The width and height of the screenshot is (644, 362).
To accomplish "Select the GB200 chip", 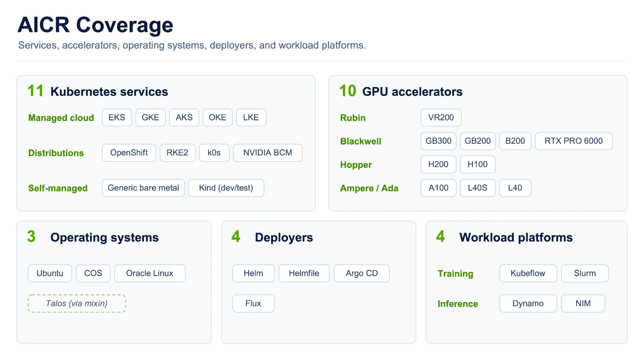I will pyautogui.click(x=477, y=141).
